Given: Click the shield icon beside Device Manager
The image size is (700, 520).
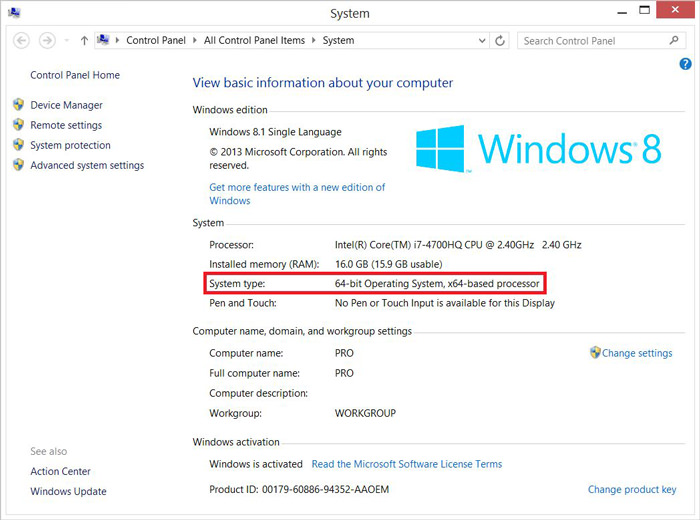Looking at the screenshot, I should coord(19,105).
